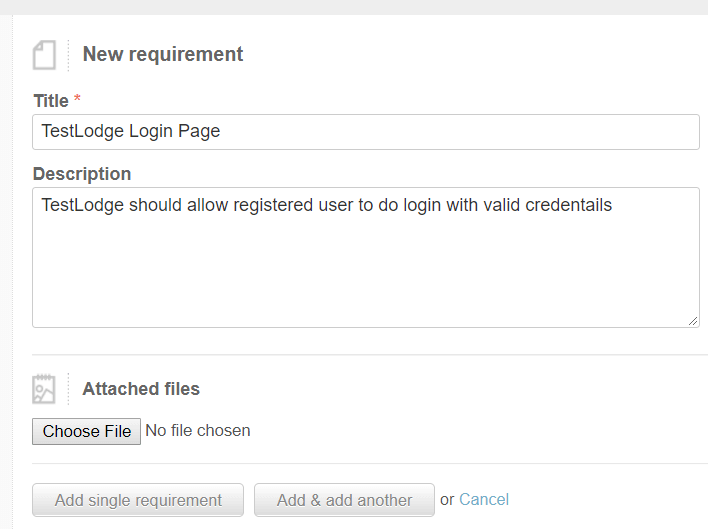Click the document icon beside New requirement
This screenshot has height=529, width=708.
pos(44,55)
